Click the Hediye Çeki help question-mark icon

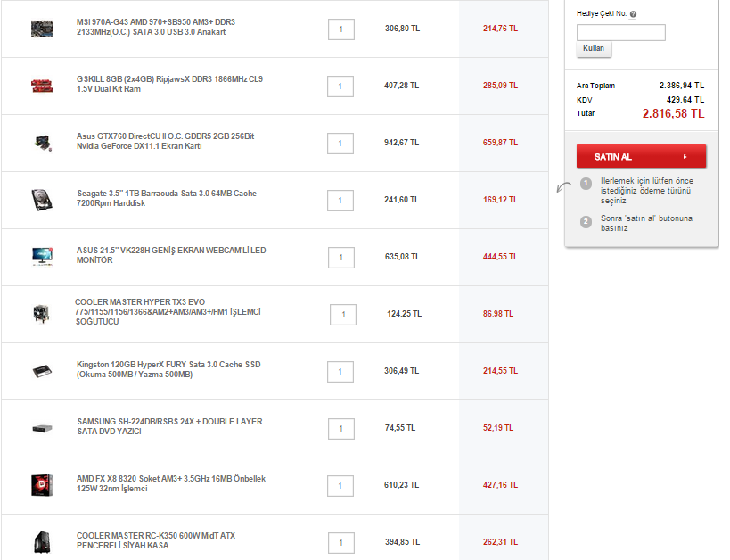coord(633,14)
